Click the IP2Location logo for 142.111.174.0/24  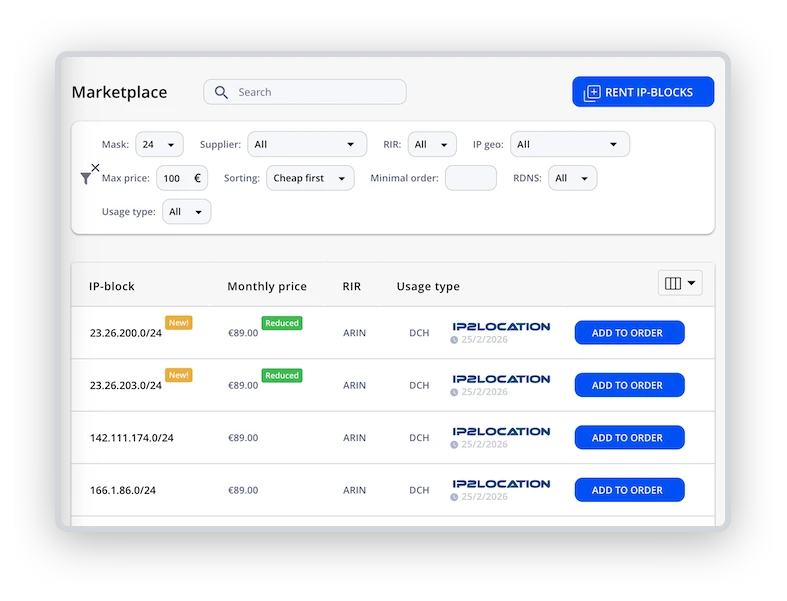click(x=501, y=432)
